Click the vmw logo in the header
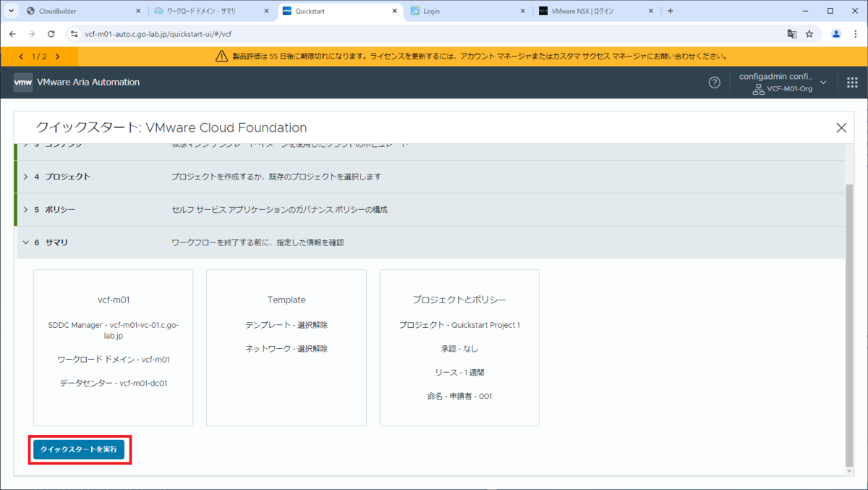 pos(23,83)
